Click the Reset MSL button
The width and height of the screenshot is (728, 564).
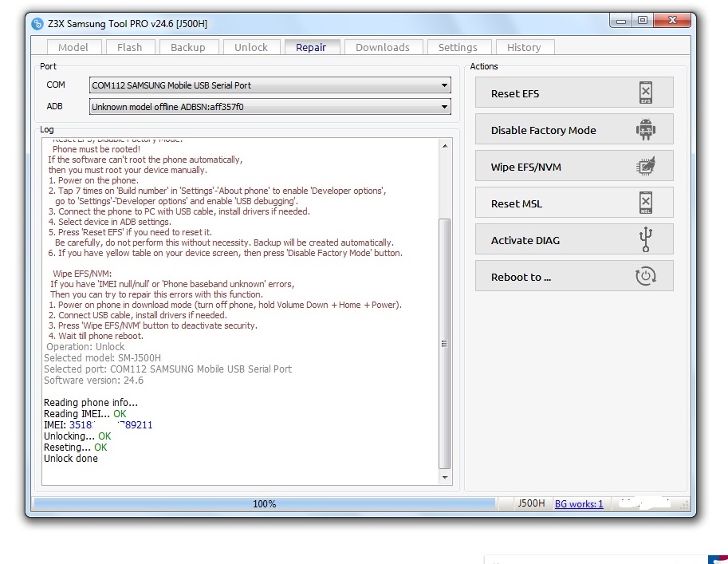(574, 203)
